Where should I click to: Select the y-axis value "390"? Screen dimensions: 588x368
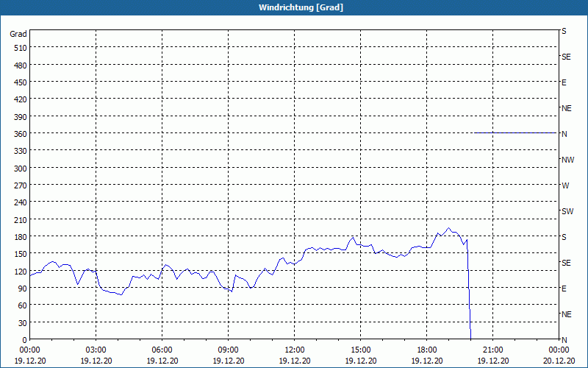pyautogui.click(x=21, y=117)
